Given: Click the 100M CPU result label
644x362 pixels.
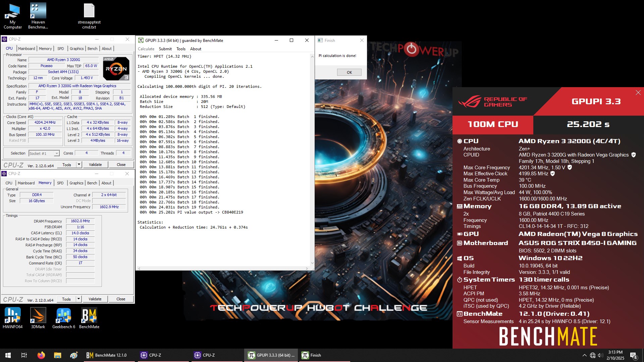Looking at the screenshot, I should (493, 125).
